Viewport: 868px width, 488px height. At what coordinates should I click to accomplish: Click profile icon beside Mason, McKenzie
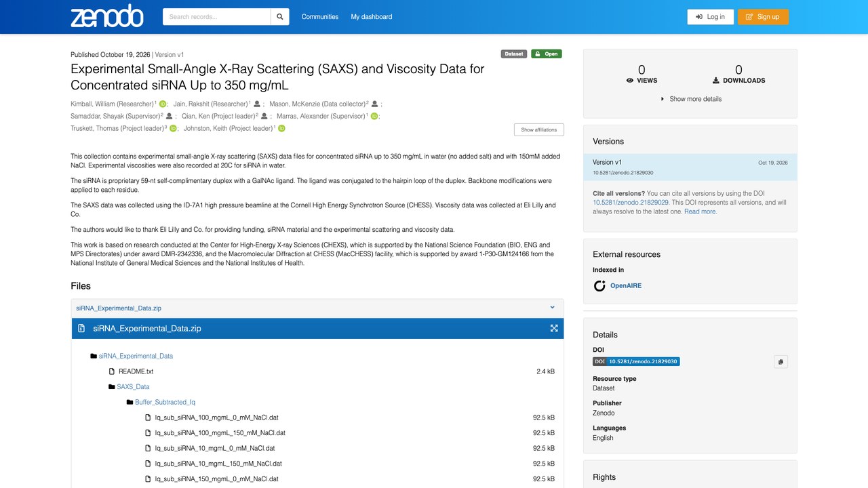[x=374, y=104]
